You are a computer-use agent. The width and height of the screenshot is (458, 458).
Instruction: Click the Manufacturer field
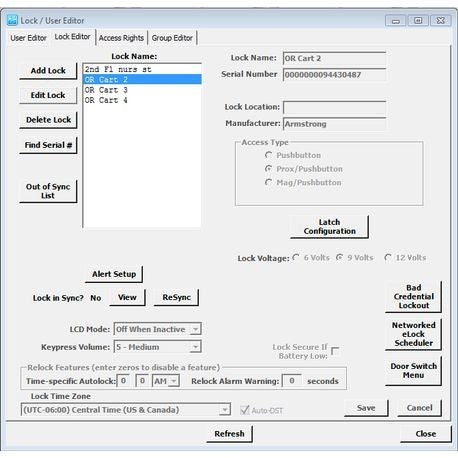pyautogui.click(x=334, y=124)
